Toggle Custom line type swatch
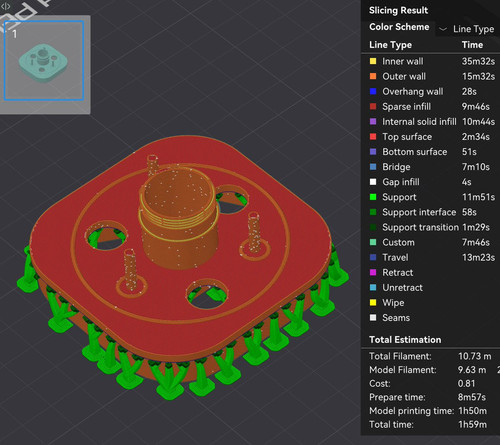The width and height of the screenshot is (500, 445). coord(373,242)
